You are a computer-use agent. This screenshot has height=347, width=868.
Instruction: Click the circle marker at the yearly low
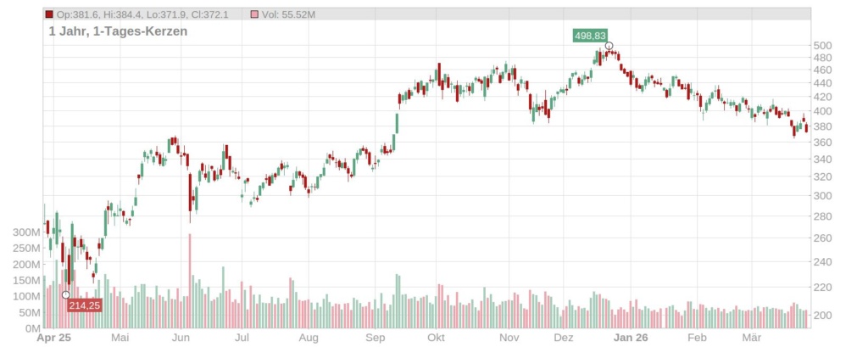point(66,294)
